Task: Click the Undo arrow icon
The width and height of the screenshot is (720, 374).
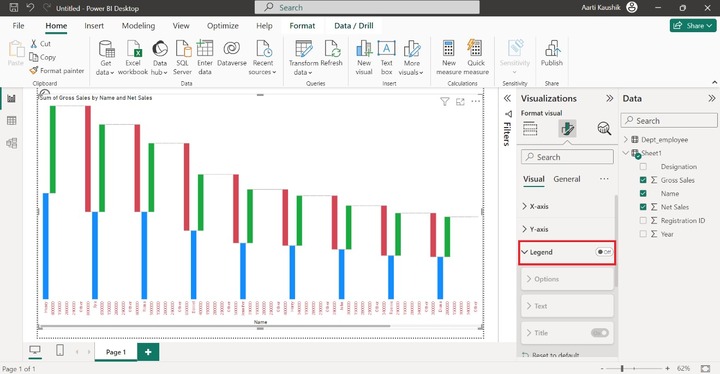Action: [30, 7]
